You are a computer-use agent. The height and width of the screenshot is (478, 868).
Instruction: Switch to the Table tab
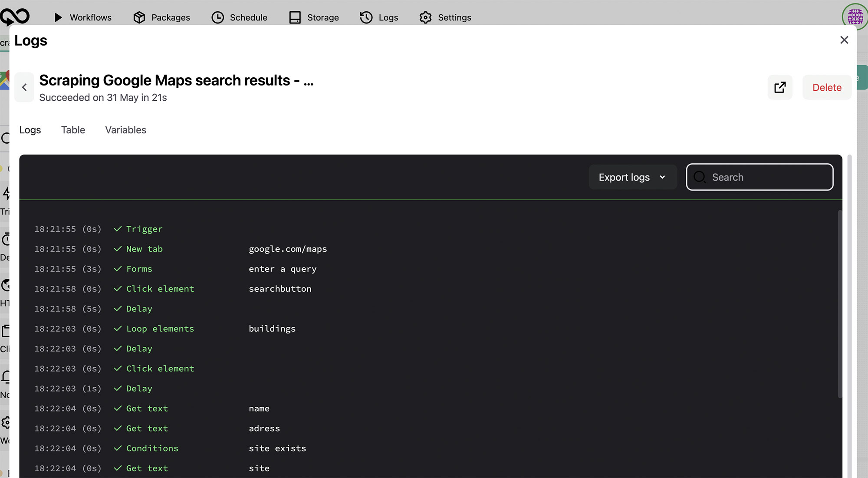[73, 130]
